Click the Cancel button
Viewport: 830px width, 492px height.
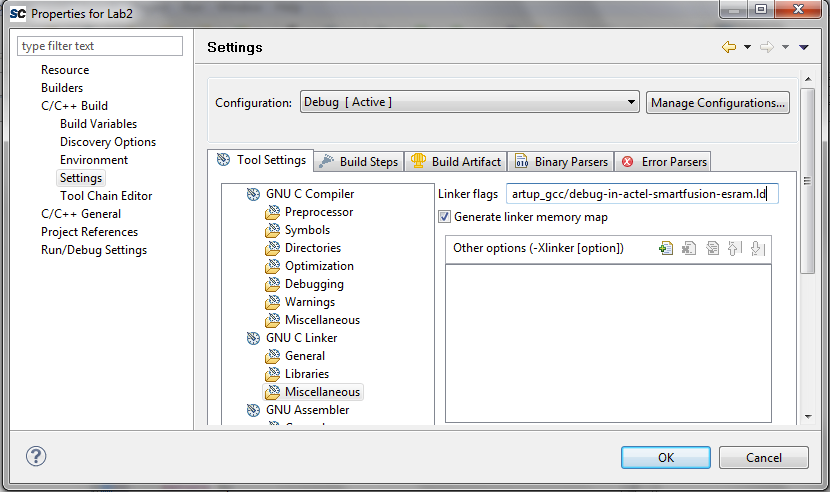(x=764, y=458)
